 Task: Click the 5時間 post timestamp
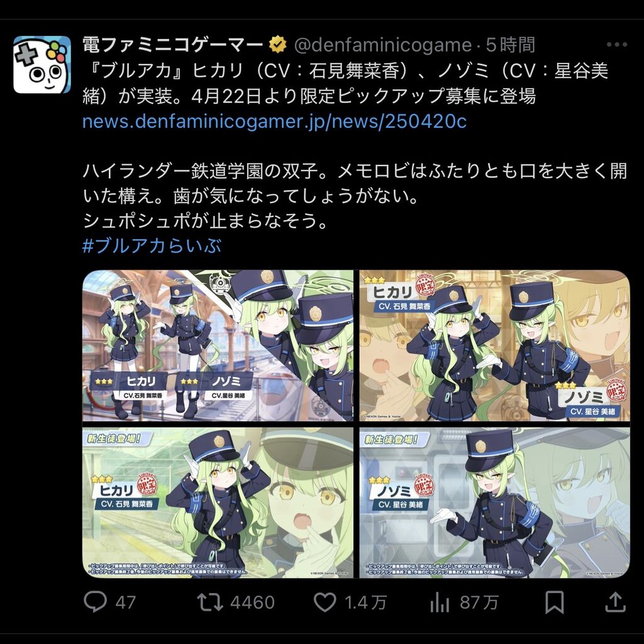pos(511,45)
